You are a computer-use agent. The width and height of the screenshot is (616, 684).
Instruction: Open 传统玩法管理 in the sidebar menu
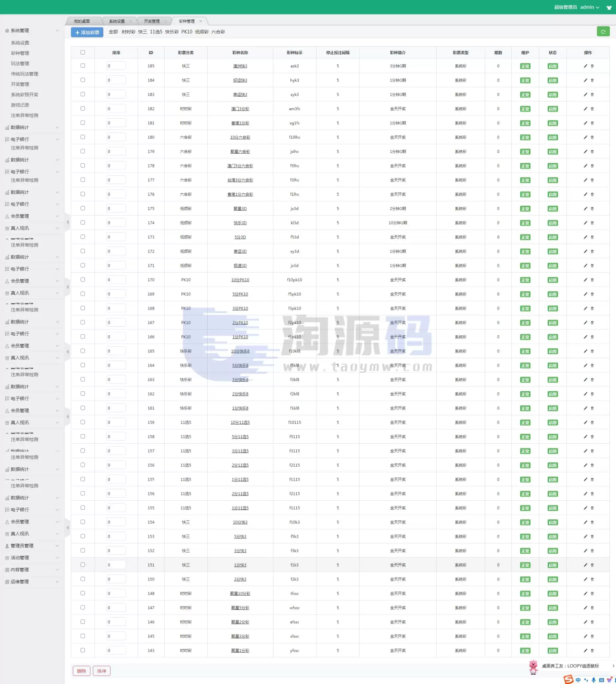24,74
